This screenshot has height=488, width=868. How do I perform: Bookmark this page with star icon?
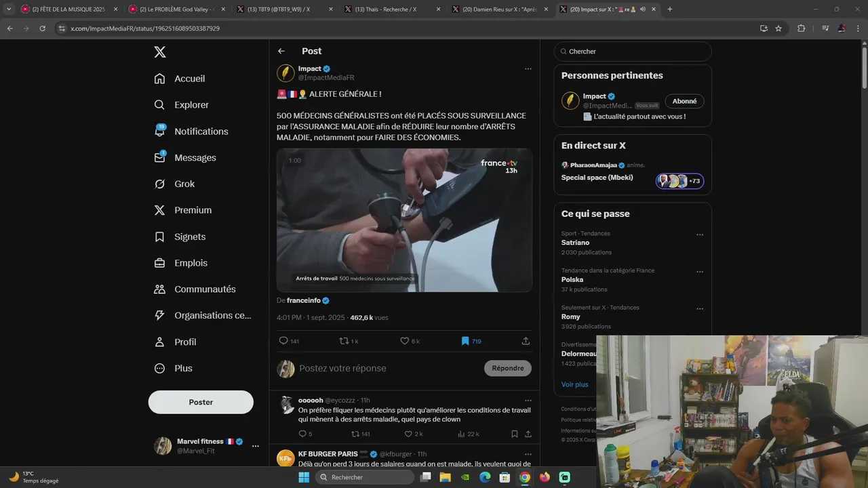point(778,28)
